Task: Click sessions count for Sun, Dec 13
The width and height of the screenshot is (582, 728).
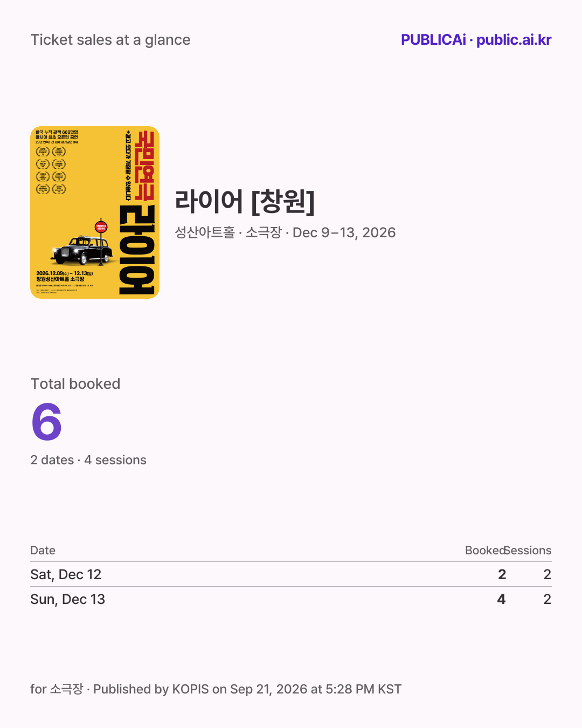Action: (x=548, y=599)
